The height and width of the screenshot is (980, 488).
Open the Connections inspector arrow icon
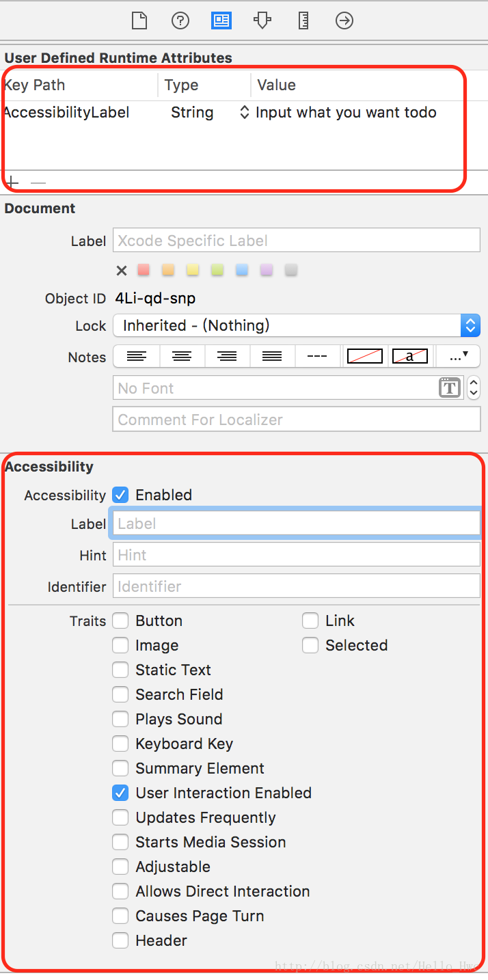(x=344, y=21)
